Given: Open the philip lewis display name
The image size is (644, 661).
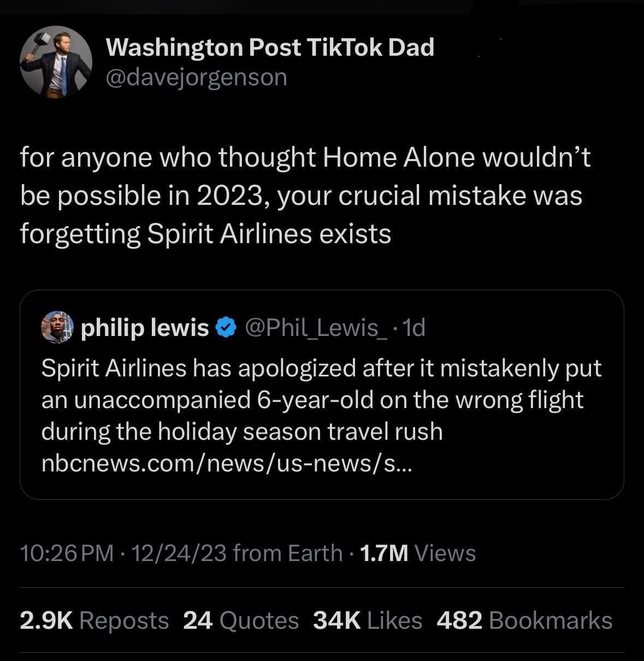Looking at the screenshot, I should pos(145,328).
